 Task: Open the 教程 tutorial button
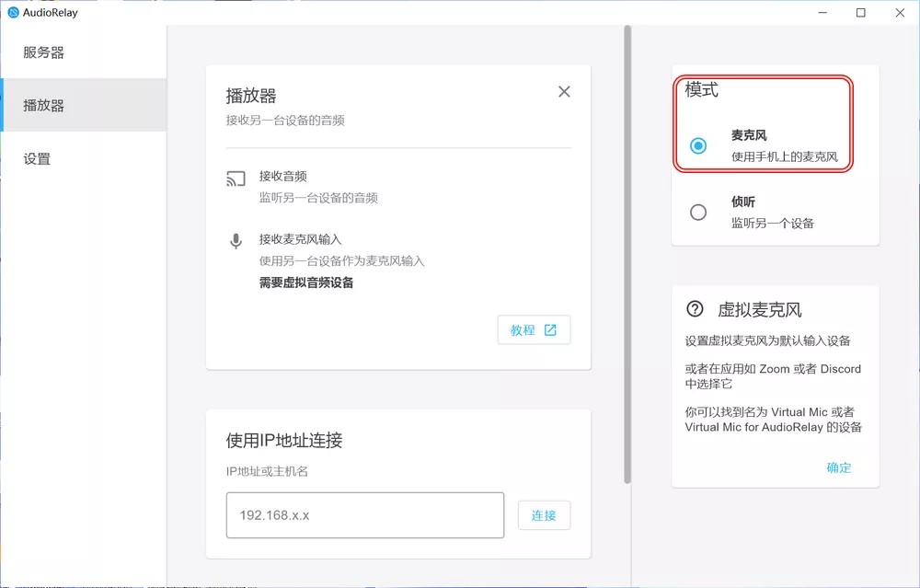[x=534, y=329]
